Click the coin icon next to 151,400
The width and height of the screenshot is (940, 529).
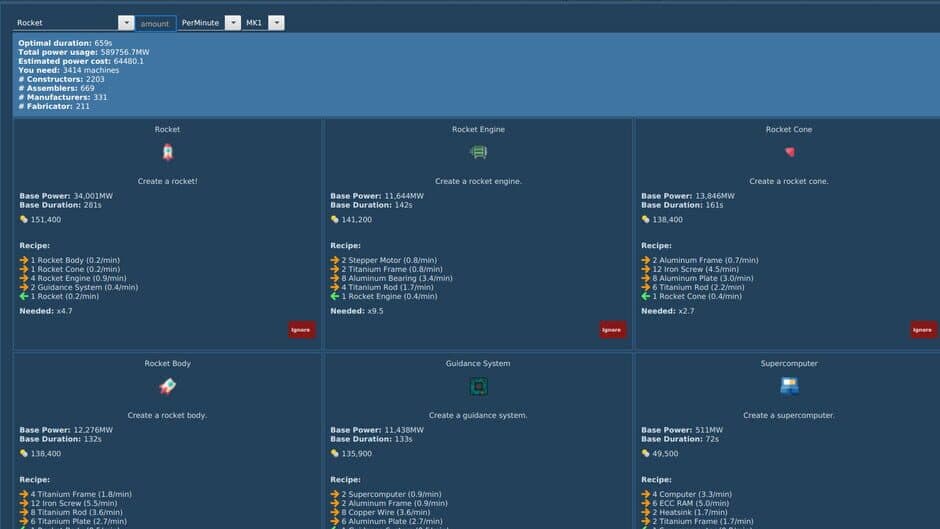coord(24,220)
